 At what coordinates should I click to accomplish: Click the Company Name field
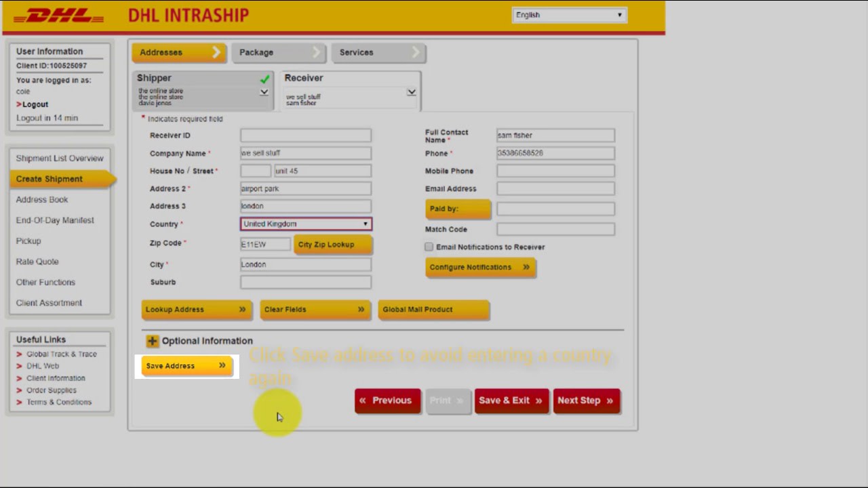[306, 153]
